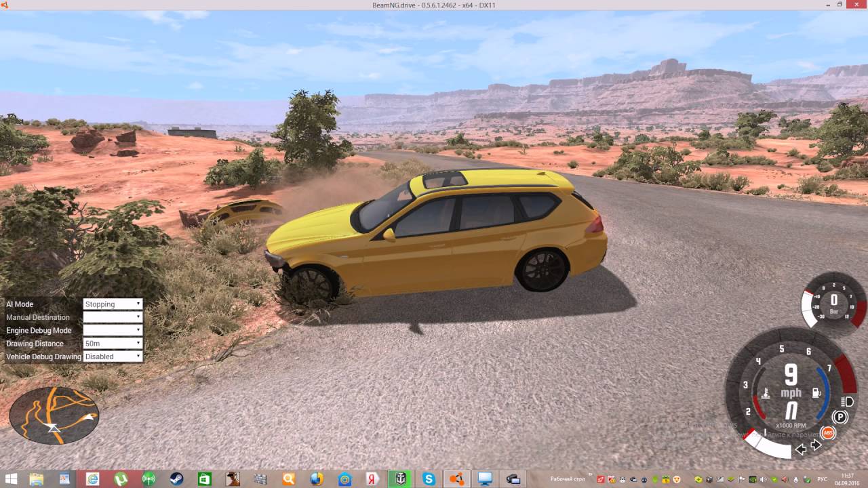Image resolution: width=868 pixels, height=488 pixels.
Task: Open the Yandex browser taskbar icon
Action: (372, 479)
